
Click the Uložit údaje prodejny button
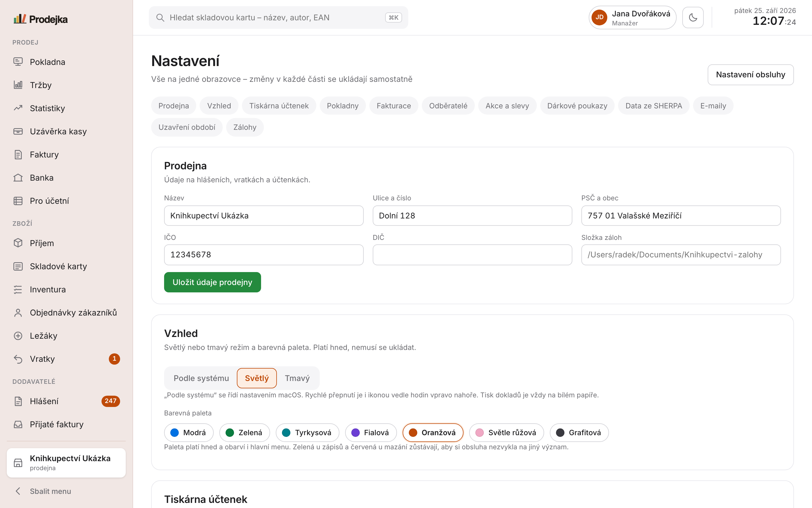[212, 282]
